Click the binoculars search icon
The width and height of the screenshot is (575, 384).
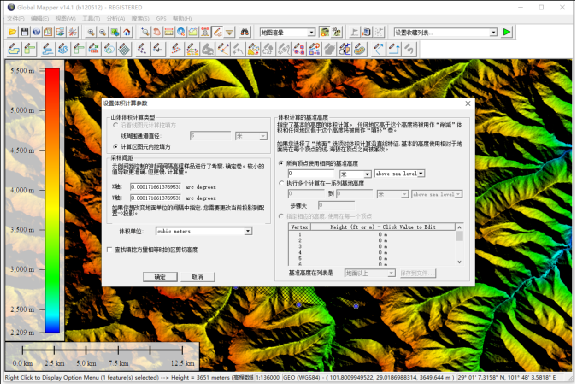pos(245,32)
